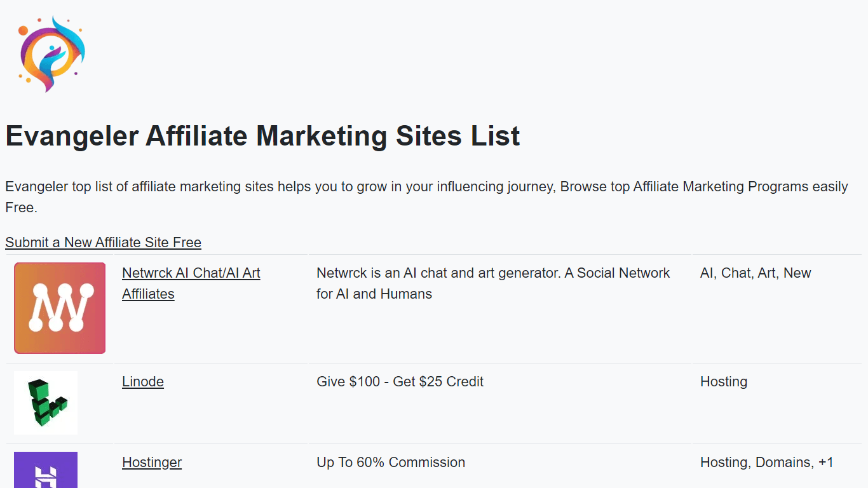
Task: Click the 'Up To 60% Commission' text
Action: tap(391, 463)
